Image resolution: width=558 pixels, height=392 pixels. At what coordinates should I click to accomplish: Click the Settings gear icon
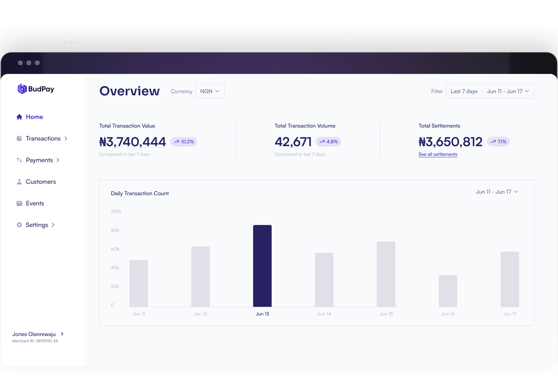tap(19, 225)
